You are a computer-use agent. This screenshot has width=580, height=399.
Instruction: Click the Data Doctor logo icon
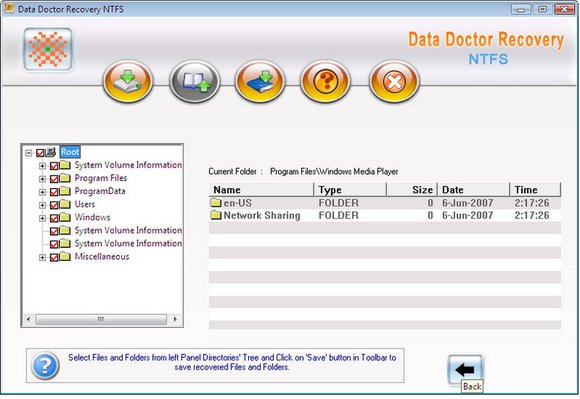pyautogui.click(x=48, y=49)
